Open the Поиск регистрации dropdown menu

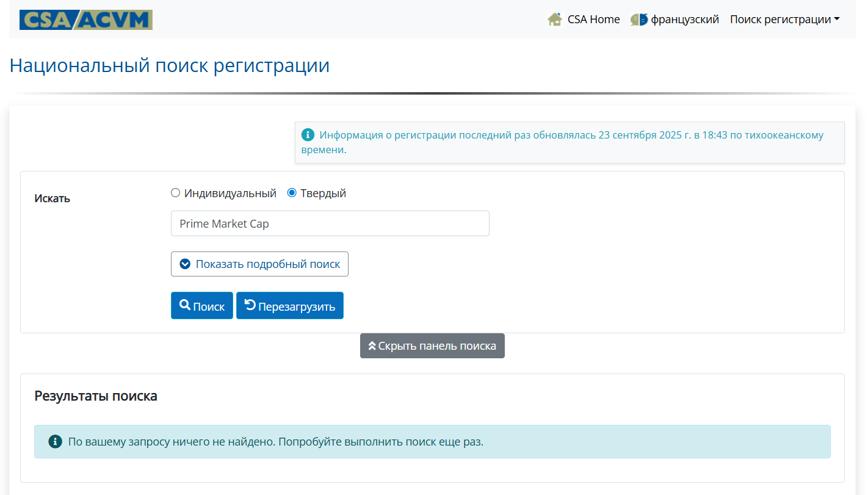coord(784,20)
